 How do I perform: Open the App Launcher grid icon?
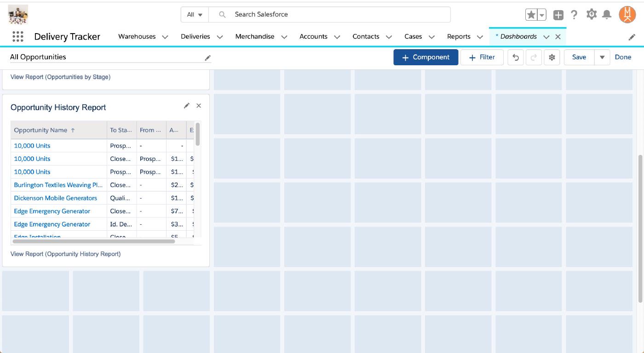17,37
